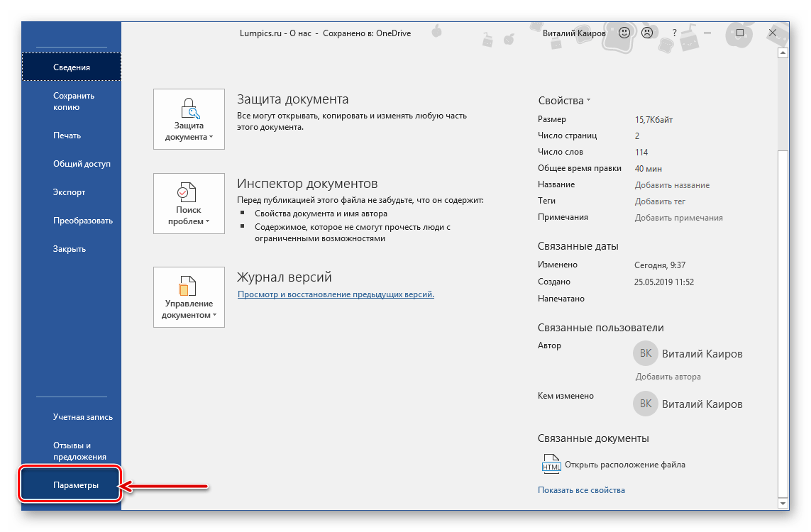Click the HTML file location icon
The height and width of the screenshot is (532, 811).
551,465
